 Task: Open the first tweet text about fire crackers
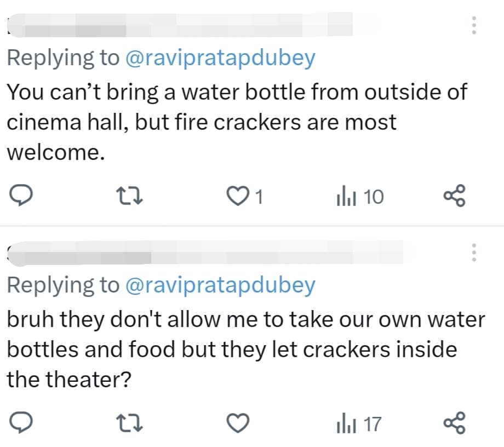[x=237, y=122]
